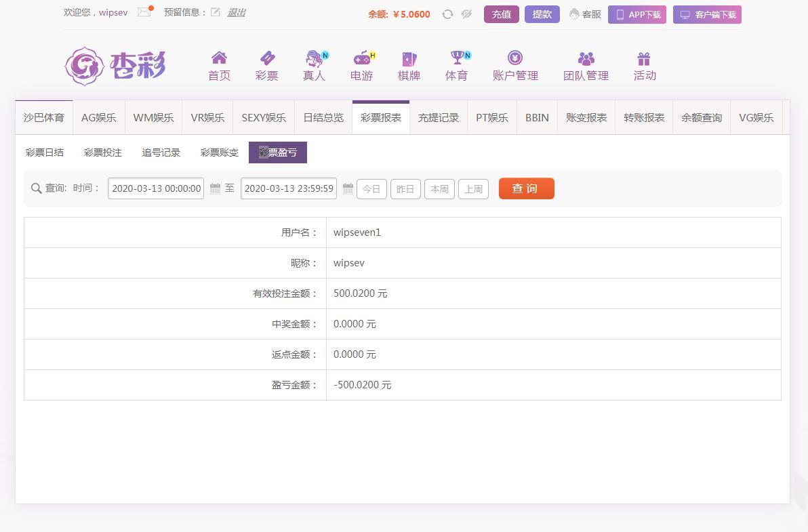
Task: Open the 体育 trophy icon
Action: (x=457, y=58)
